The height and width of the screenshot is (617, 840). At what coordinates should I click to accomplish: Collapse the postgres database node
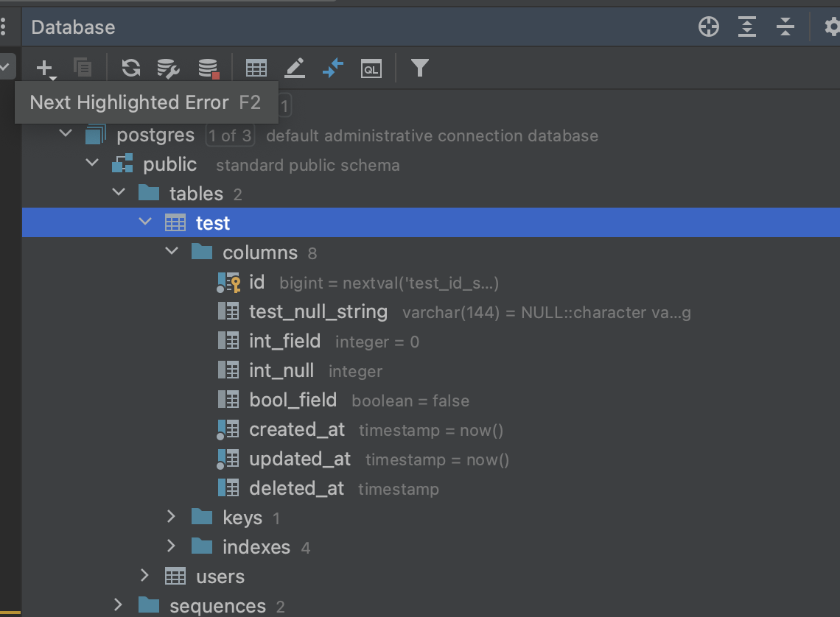(x=66, y=134)
